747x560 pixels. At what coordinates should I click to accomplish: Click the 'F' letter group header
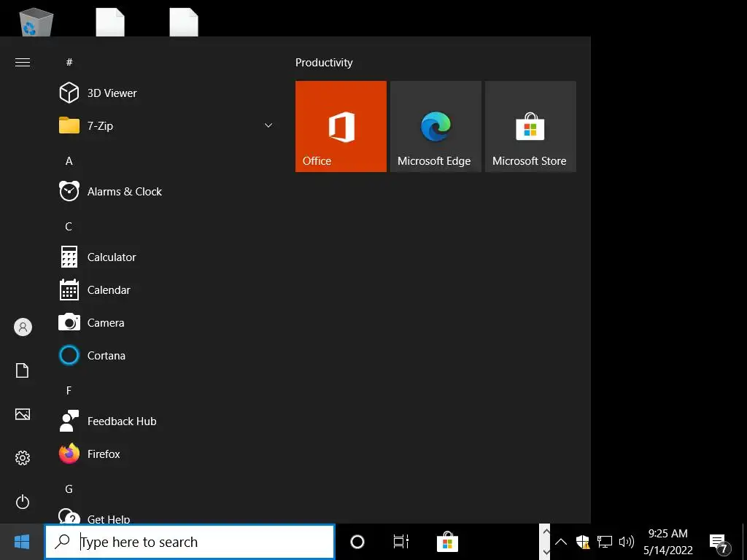(x=69, y=391)
